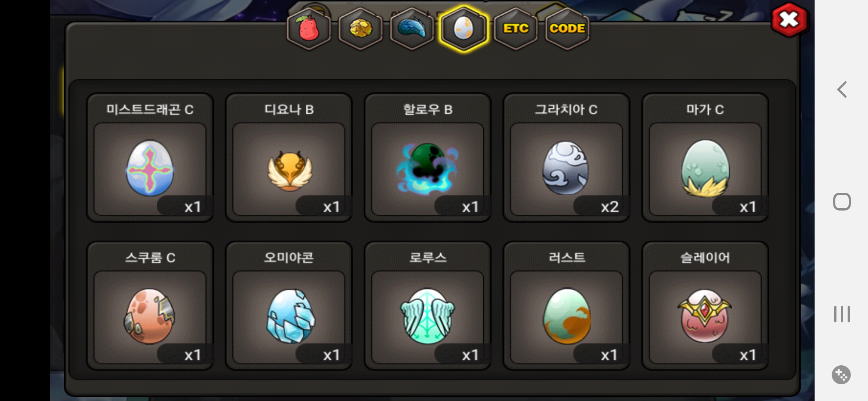This screenshot has height=401, width=868.
Task: Open the fruit food inventory tab
Action: click(309, 29)
